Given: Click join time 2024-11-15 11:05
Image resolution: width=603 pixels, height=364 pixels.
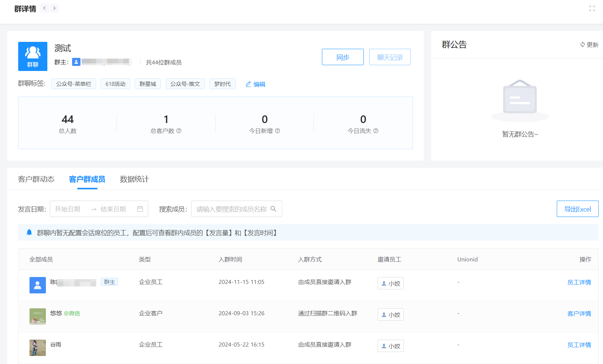Looking at the screenshot, I should 241,282.
